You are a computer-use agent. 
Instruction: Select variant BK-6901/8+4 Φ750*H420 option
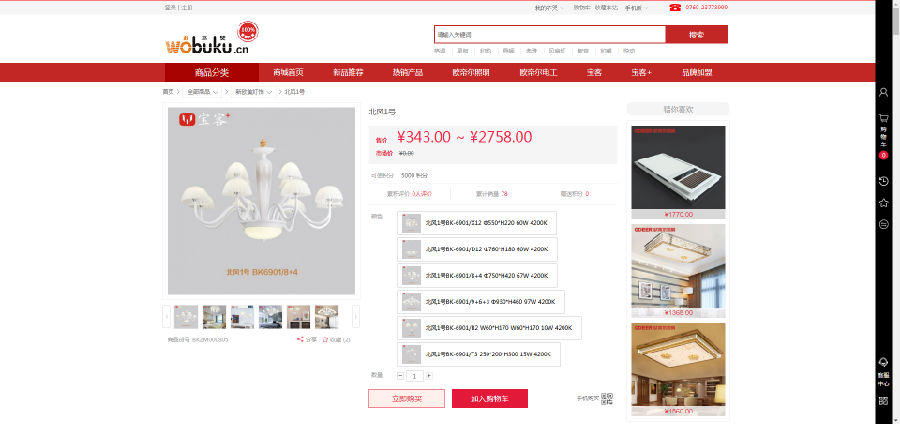[x=477, y=275]
